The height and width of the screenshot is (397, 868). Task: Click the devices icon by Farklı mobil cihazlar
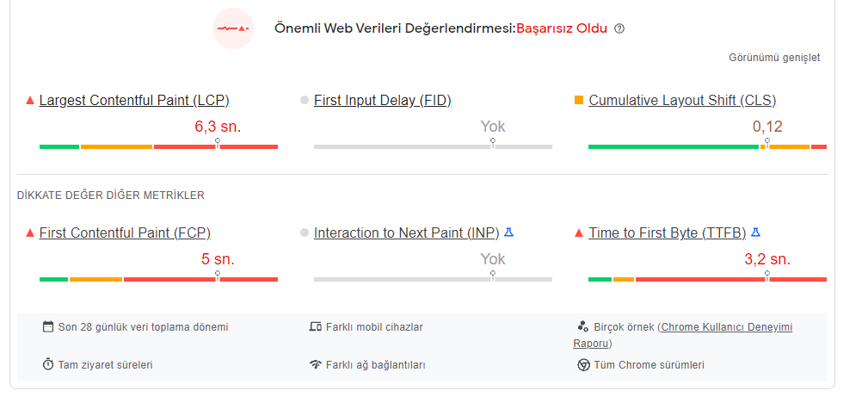pyautogui.click(x=316, y=326)
